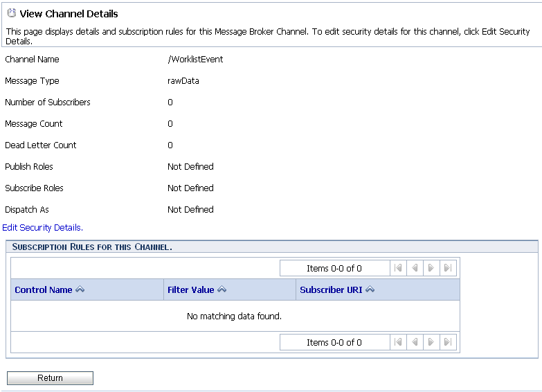Click sort arrow icon beside Subscriber URI

370,289
